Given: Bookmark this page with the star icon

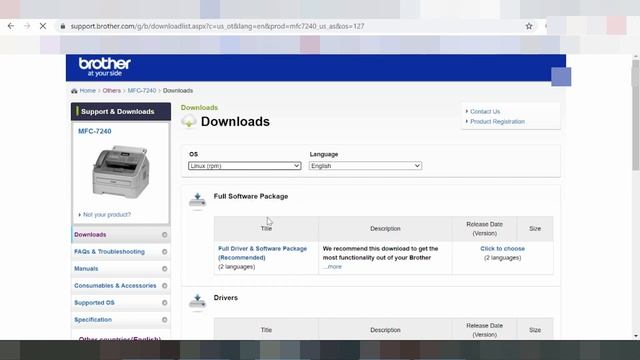Looking at the screenshot, I should point(529,26).
